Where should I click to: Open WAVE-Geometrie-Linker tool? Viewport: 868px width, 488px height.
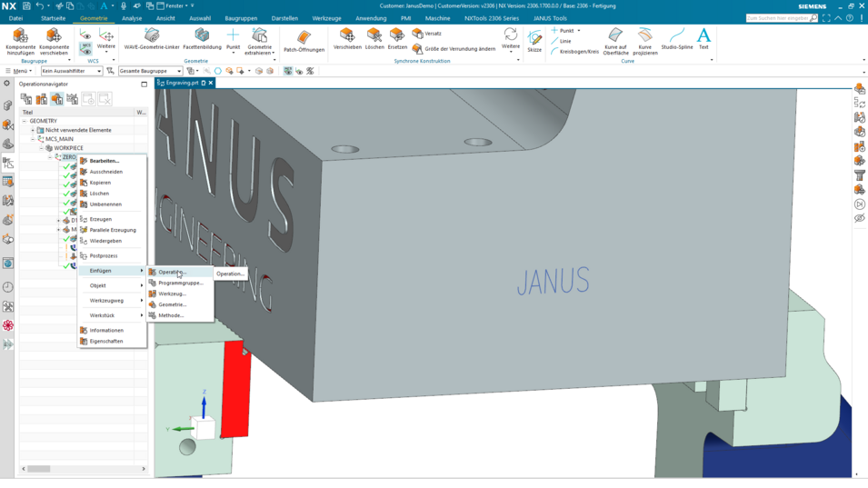pos(152,39)
